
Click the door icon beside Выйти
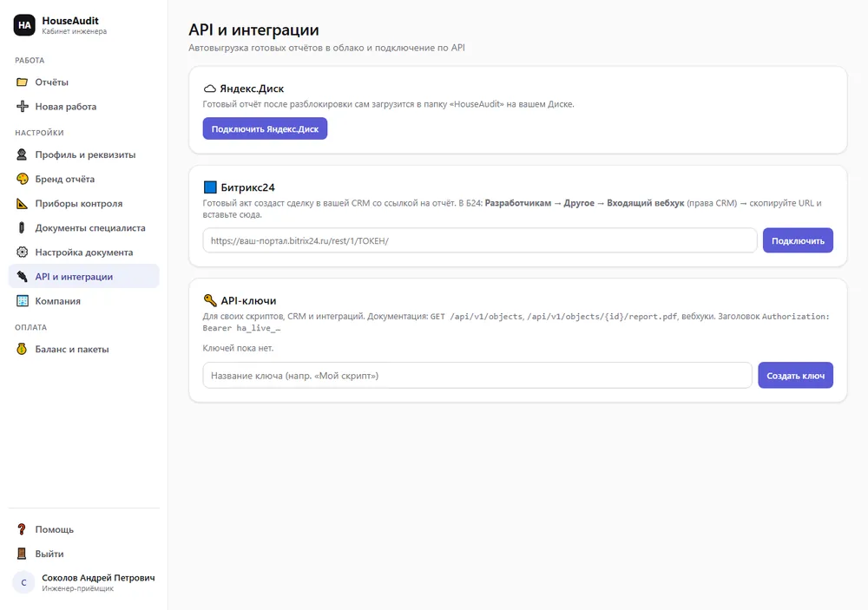[x=23, y=554]
